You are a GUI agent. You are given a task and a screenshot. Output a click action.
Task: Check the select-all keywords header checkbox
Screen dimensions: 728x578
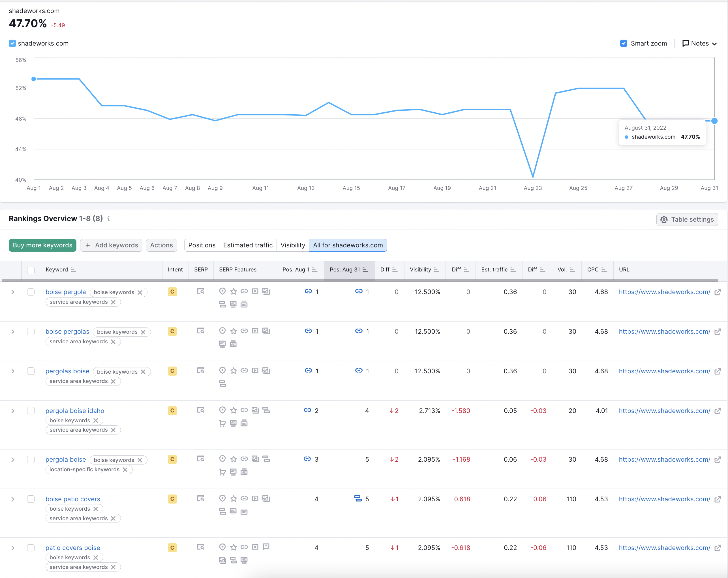pyautogui.click(x=31, y=270)
